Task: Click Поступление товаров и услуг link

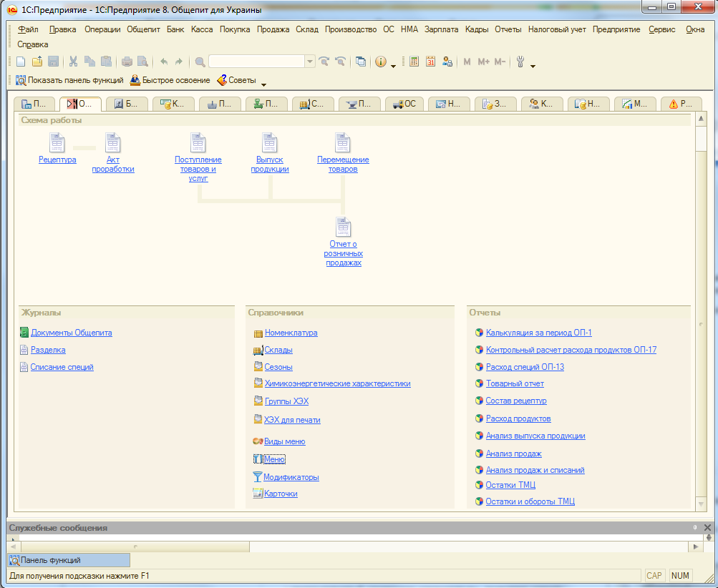Action: point(198,169)
